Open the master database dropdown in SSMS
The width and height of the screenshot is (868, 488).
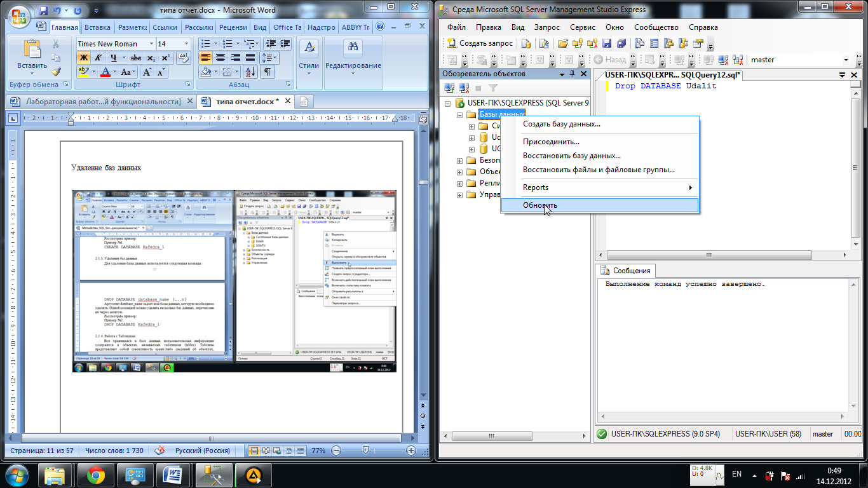coord(846,60)
